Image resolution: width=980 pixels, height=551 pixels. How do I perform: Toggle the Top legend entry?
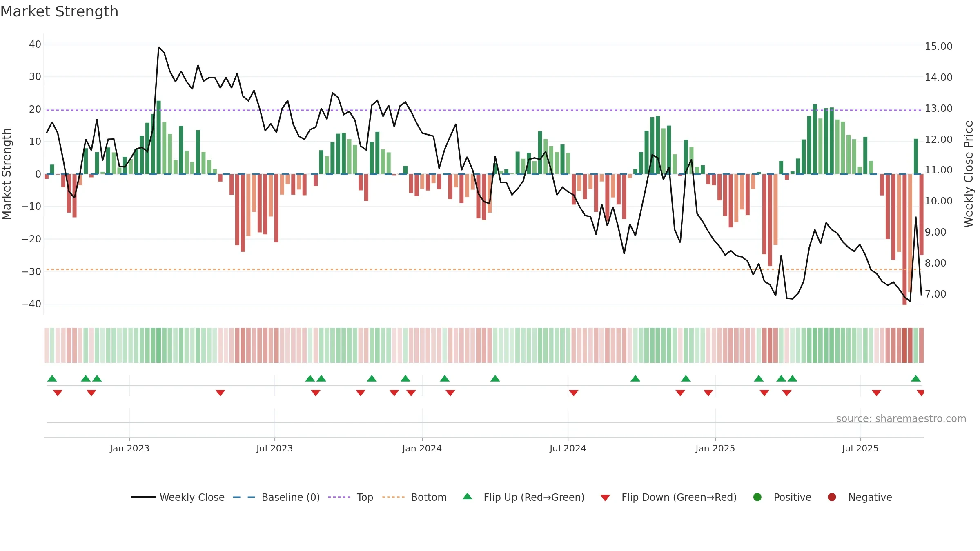(x=350, y=497)
